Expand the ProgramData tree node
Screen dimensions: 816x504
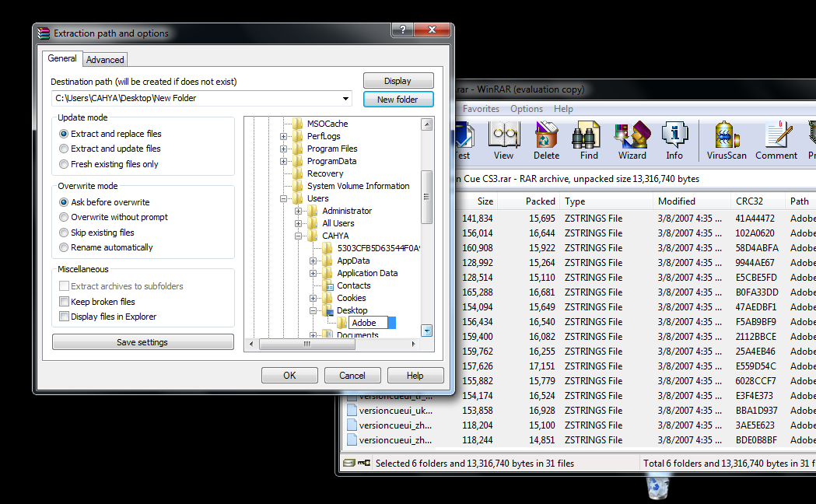pyautogui.click(x=284, y=161)
